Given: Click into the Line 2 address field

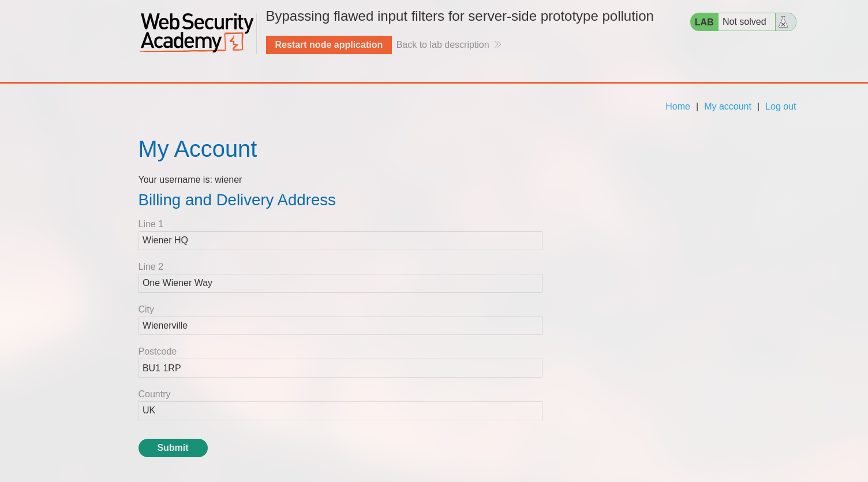Looking at the screenshot, I should click(340, 283).
